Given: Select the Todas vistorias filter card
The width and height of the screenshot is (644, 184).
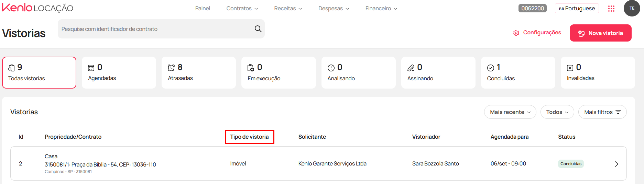Looking at the screenshot, I should (39, 72).
